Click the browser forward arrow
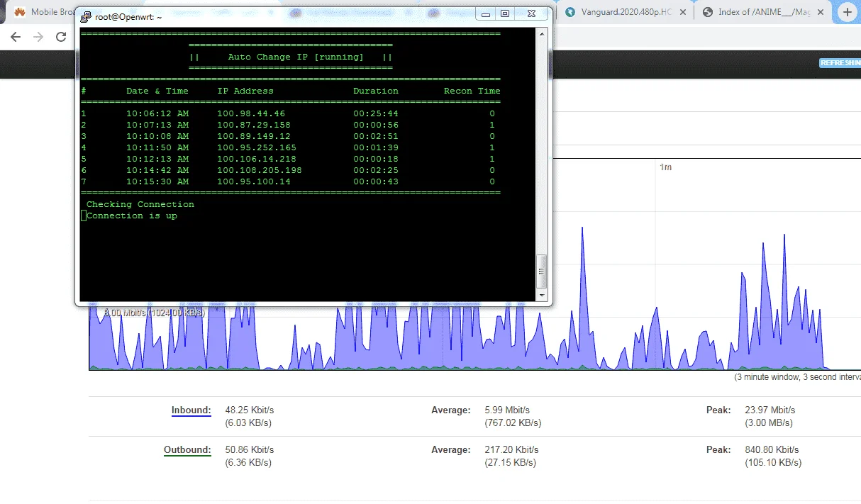 point(38,37)
